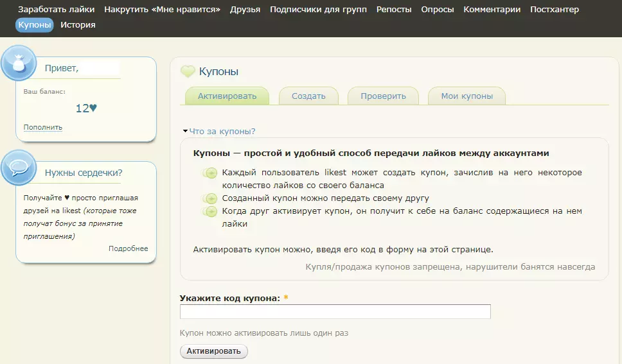Click the heart symbol beside balance 12
The height and width of the screenshot is (364, 622).
click(93, 108)
